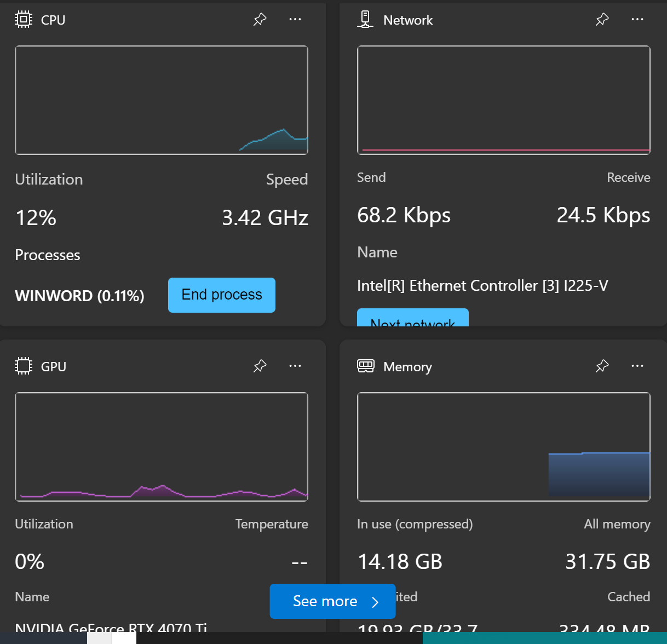Pin the Memory widget
Image resolution: width=667 pixels, height=644 pixels.
(602, 366)
